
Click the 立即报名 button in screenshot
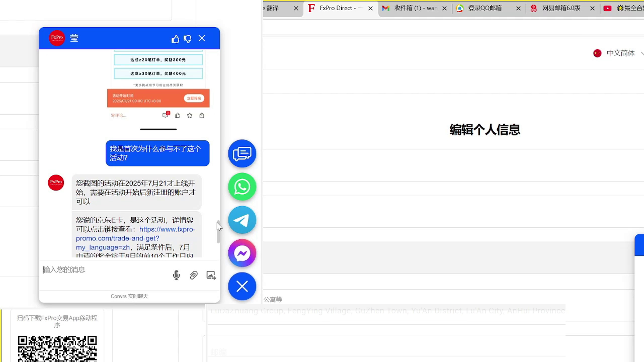pyautogui.click(x=194, y=98)
